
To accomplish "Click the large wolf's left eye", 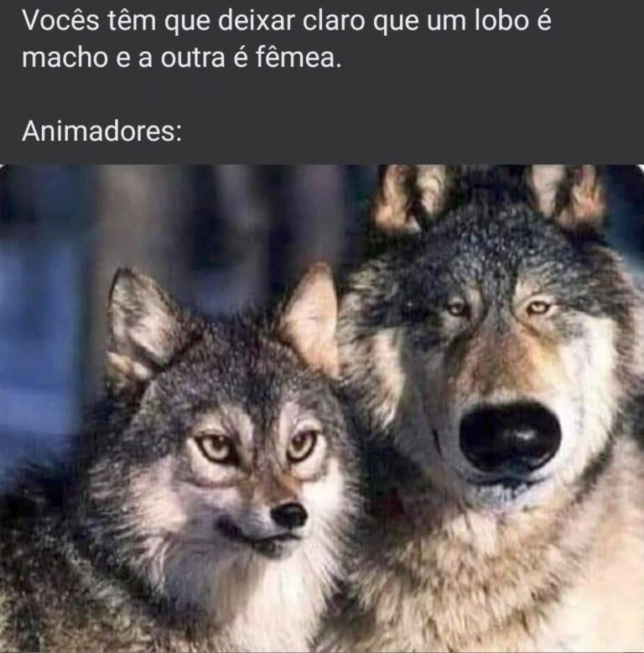I will pos(457,308).
